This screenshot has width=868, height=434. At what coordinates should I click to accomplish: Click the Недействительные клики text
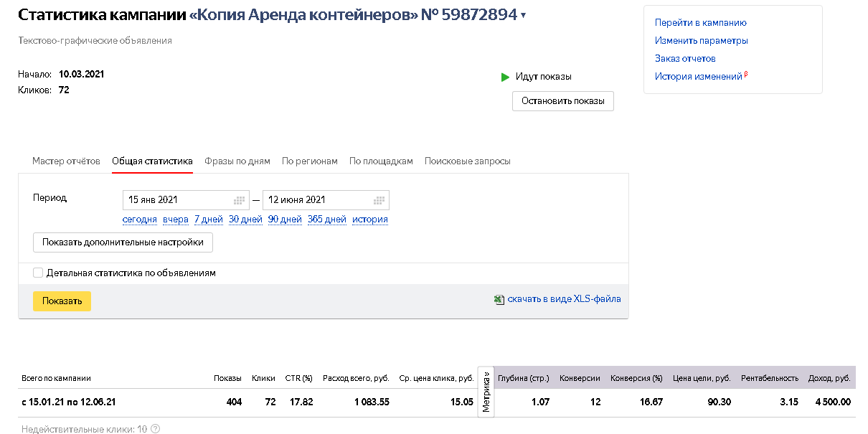point(84,429)
